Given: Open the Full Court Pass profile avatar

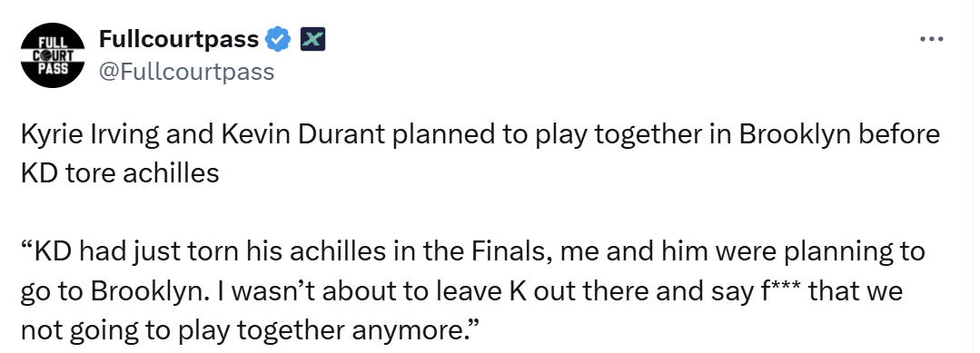Looking at the screenshot, I should (x=53, y=55).
